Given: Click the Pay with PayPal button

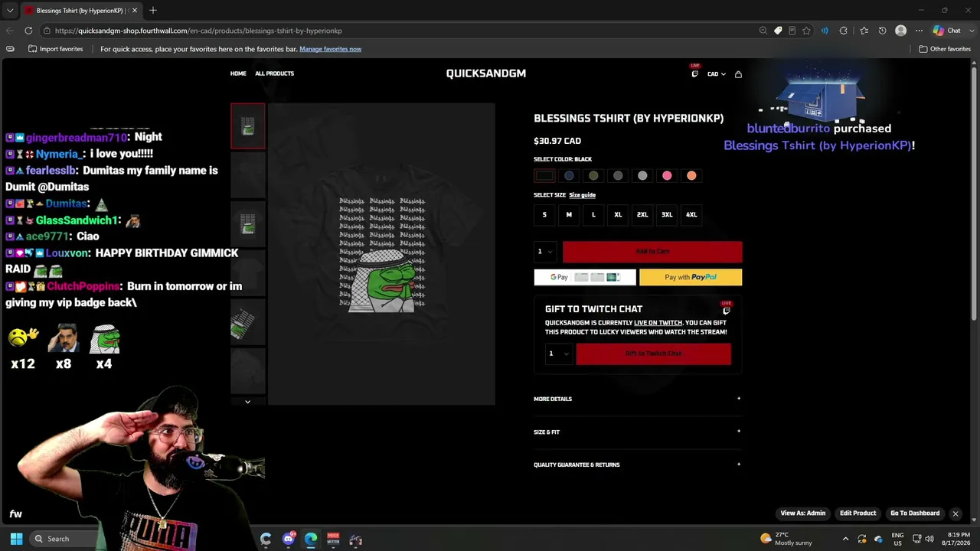Looking at the screenshot, I should pos(691,277).
